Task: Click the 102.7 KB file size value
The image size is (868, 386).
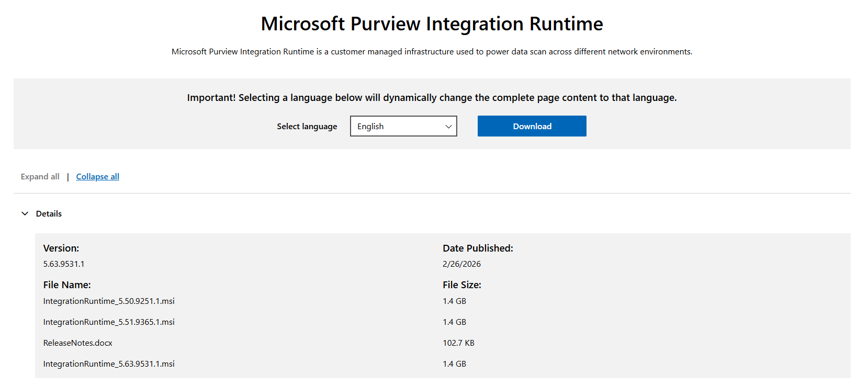Action: [x=458, y=343]
